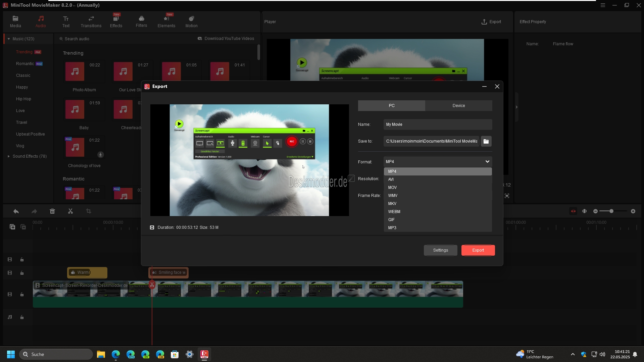Screen dimensions: 644x362
Task: Select the Hip Hop music category
Action: pos(23,99)
